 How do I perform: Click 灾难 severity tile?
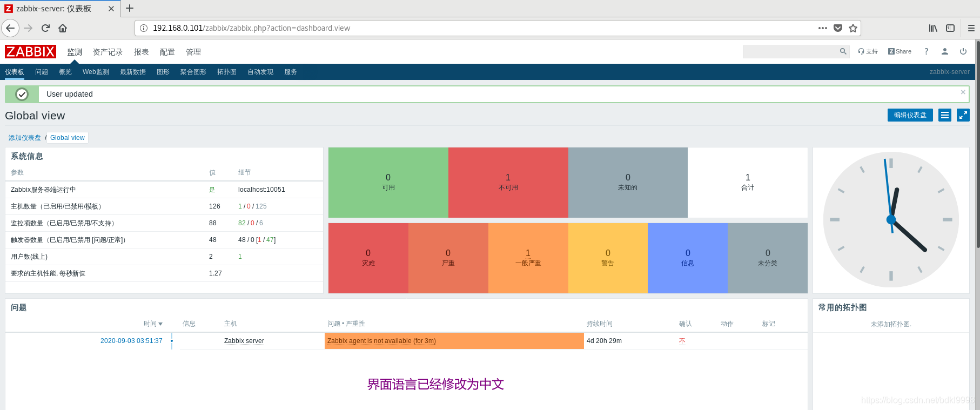pyautogui.click(x=368, y=258)
